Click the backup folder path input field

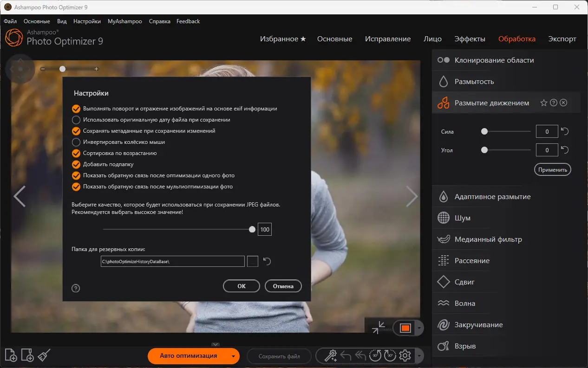(x=173, y=261)
